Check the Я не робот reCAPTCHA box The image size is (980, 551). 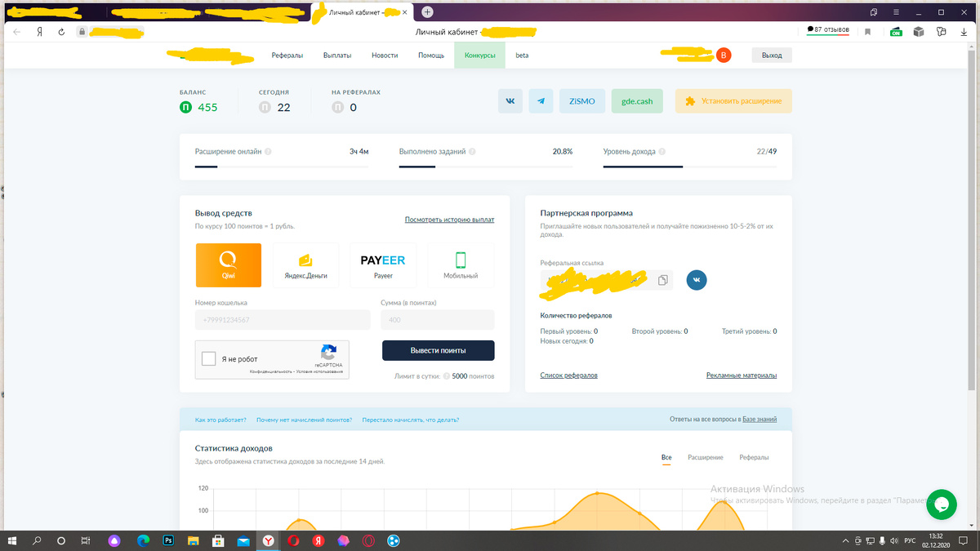[x=208, y=358]
